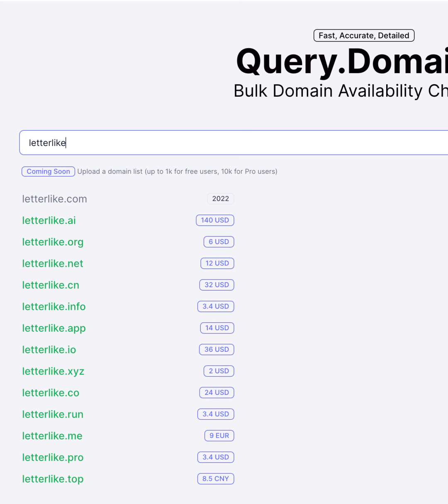This screenshot has height=504, width=448.
Task: Choose the letterlike.app domain
Action: 54,328
